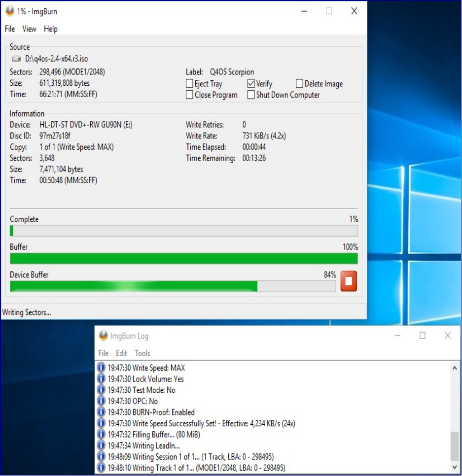Screen dimensions: 462x476
Task: Click '19:47:32 Filling Buffer... (80 MiB)' log entry
Action: [x=154, y=434]
